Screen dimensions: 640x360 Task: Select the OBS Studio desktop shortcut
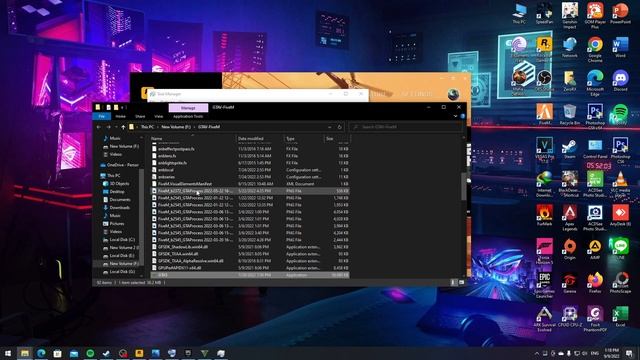(x=544, y=80)
